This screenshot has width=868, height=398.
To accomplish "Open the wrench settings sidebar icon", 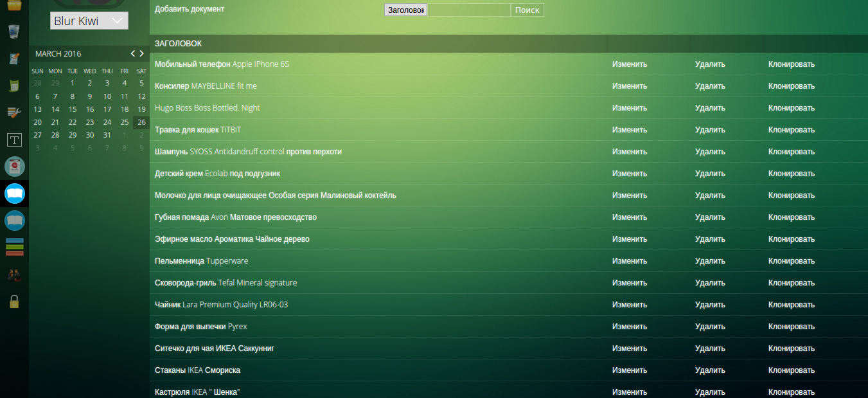I will pyautogui.click(x=14, y=113).
